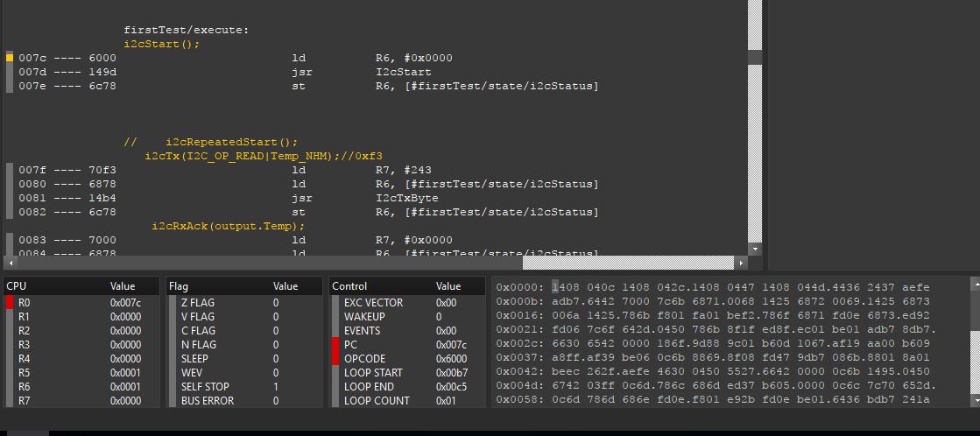Screen dimensions: 980x436
Task: Select the R3 register row
Action: 81,345
